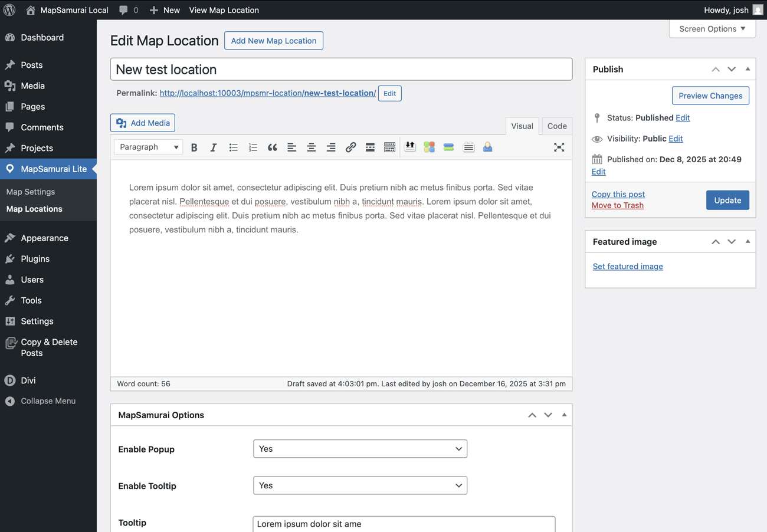Screen dimensions: 767x532
Task: Open the Enable Tooltip dropdown
Action: coord(360,485)
